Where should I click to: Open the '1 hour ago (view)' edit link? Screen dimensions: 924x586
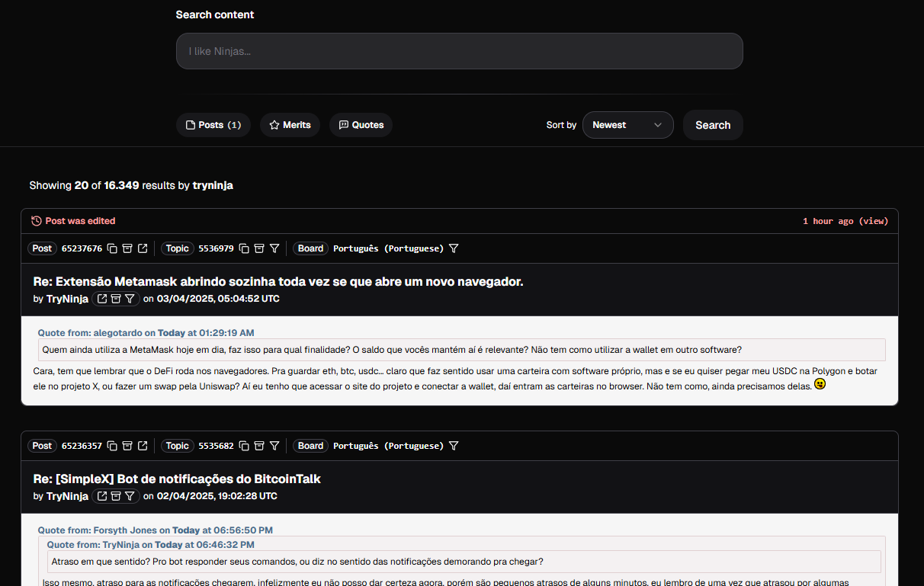click(x=845, y=221)
